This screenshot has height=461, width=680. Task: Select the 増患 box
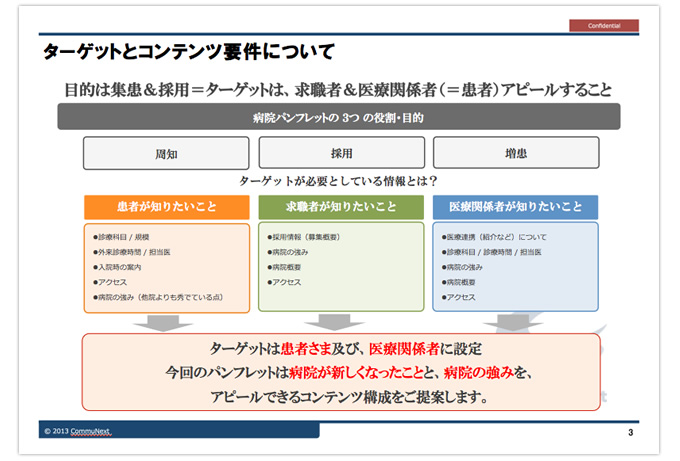[x=514, y=153]
